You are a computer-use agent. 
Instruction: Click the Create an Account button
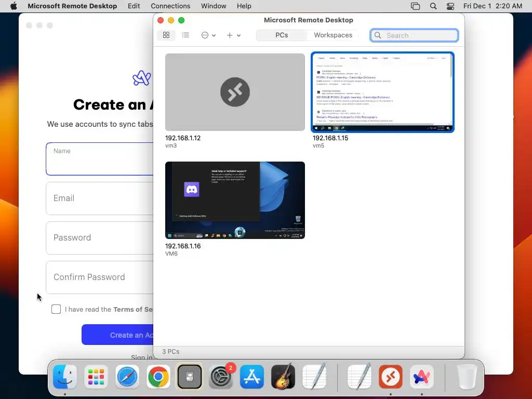click(117, 335)
